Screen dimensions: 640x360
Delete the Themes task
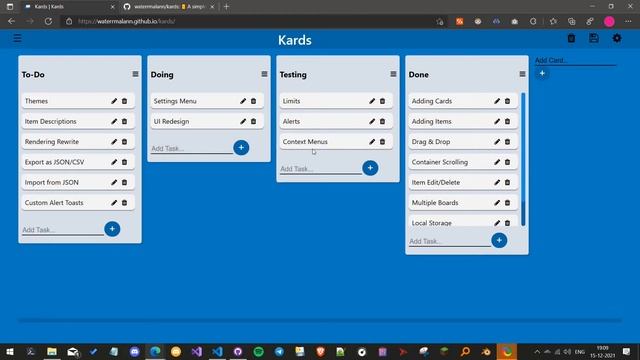click(x=124, y=101)
